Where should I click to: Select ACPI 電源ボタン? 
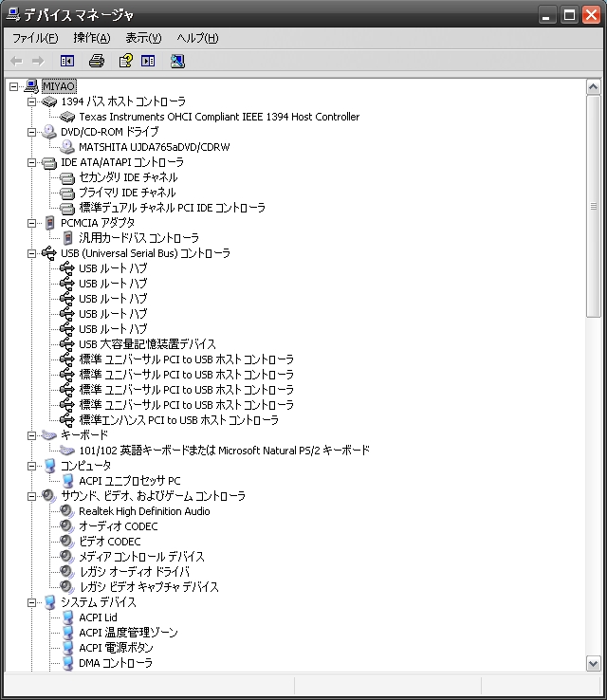(x=116, y=648)
